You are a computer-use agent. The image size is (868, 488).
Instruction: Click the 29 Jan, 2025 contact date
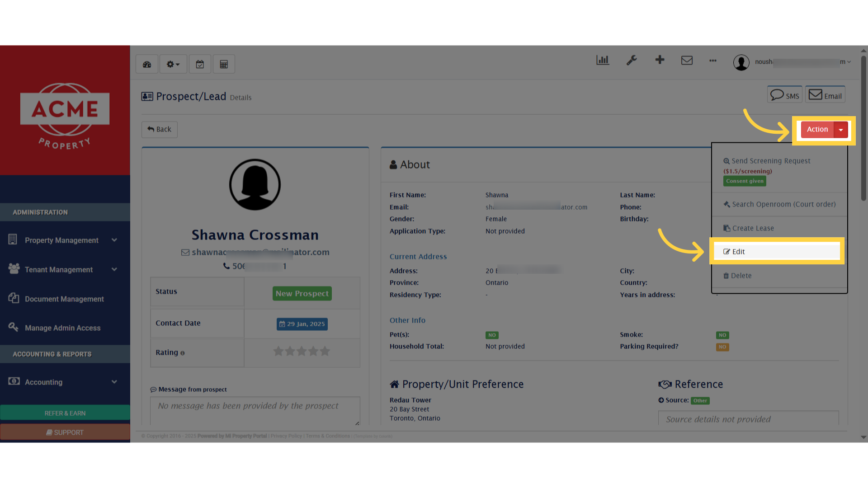coord(302,324)
